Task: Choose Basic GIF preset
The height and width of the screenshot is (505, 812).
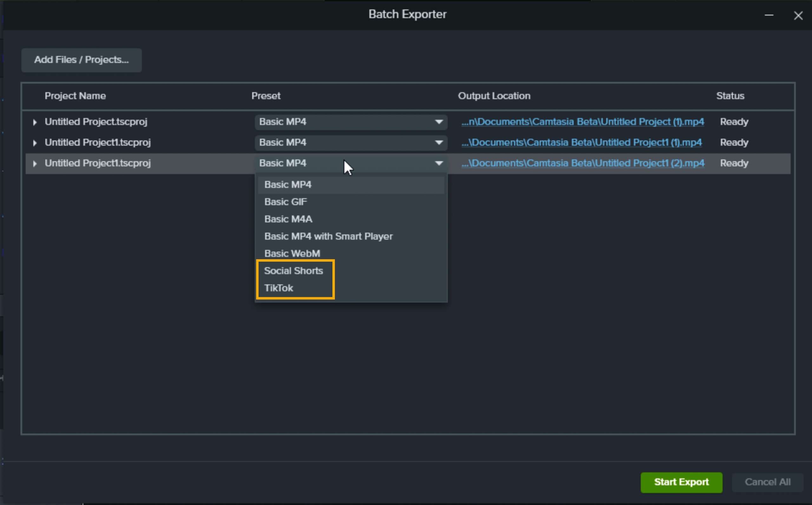Action: tap(351, 202)
